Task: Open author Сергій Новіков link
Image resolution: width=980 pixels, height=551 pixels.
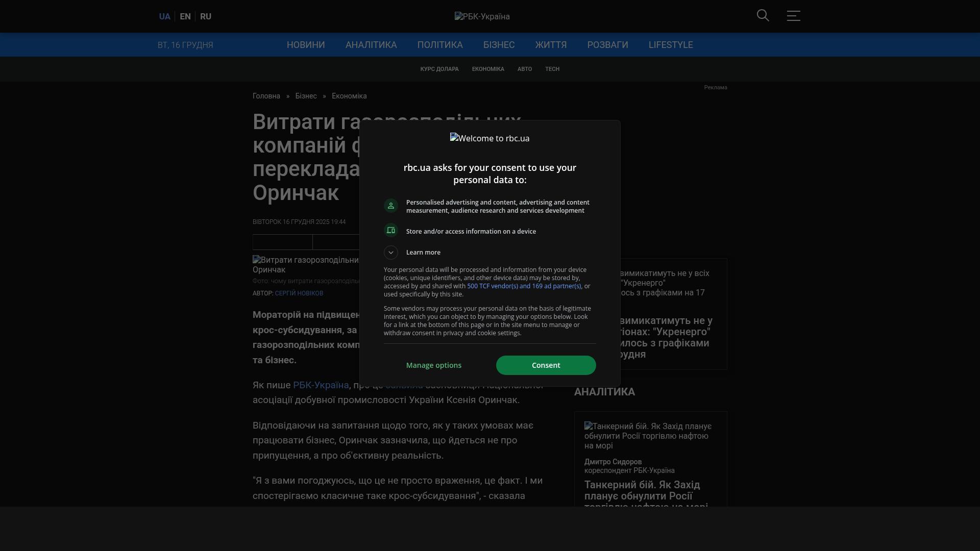Action: tap(299, 293)
